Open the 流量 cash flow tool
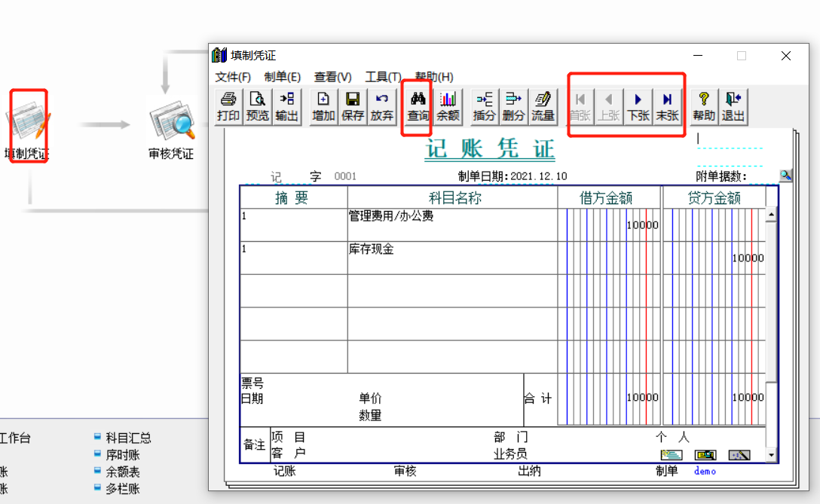Image resolution: width=820 pixels, height=504 pixels. tap(543, 107)
